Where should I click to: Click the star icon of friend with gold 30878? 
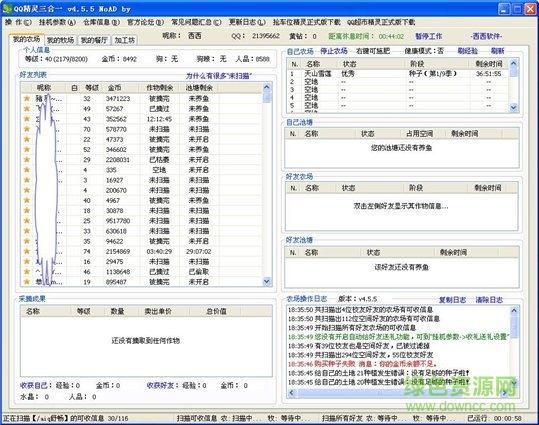27,210
